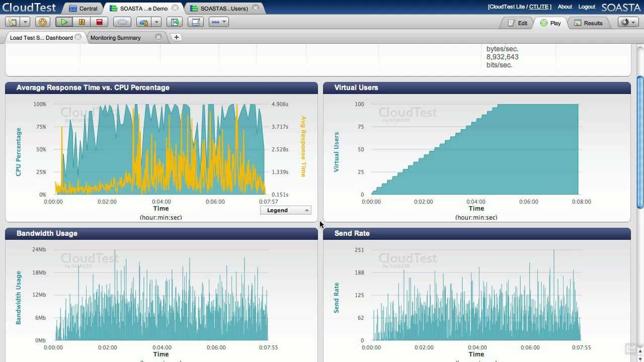
Task: Open the About link
Action: click(x=565, y=7)
